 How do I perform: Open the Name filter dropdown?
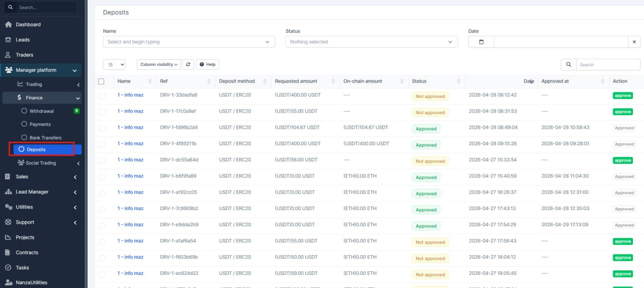[x=189, y=42]
